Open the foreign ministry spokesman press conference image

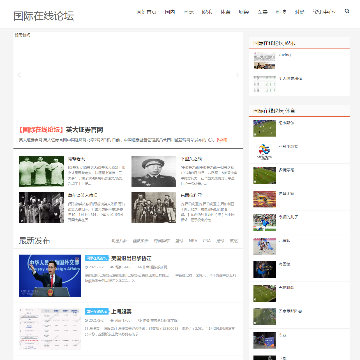(x=50, y=276)
